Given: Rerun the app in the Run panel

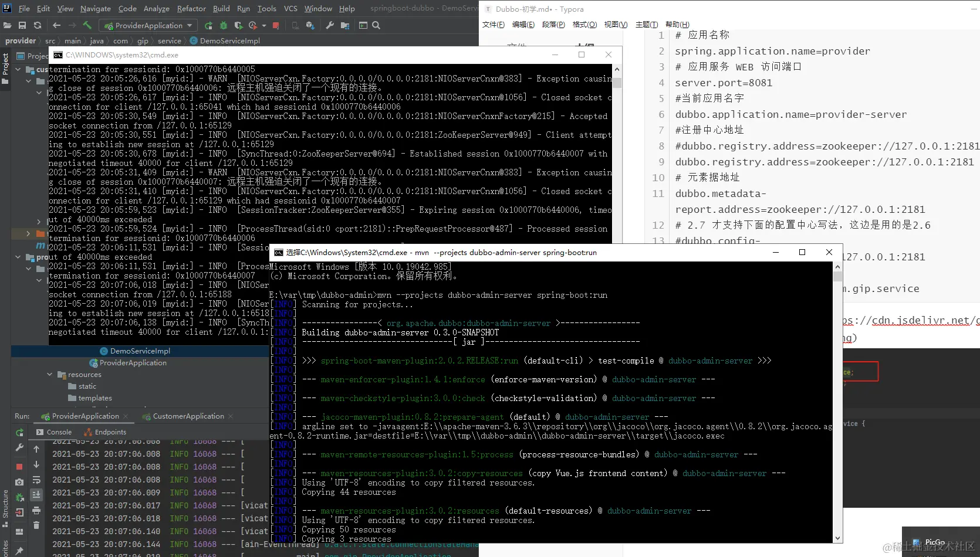Looking at the screenshot, I should coord(19,433).
